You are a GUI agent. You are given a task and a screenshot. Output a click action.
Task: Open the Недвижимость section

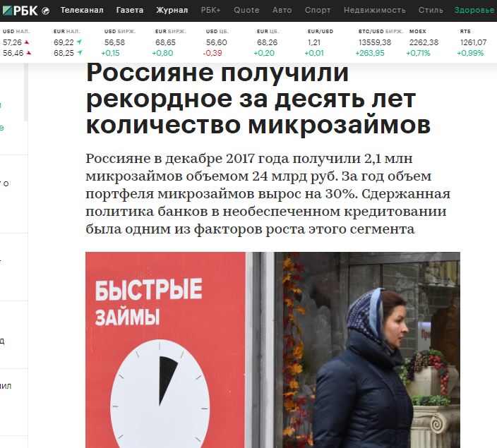click(x=375, y=10)
